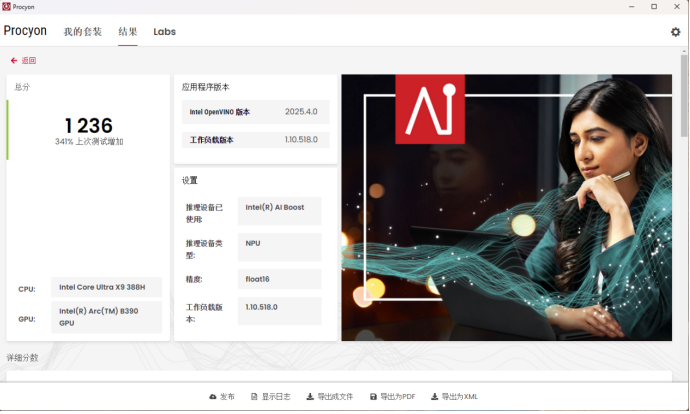
Task: Click the red back arrow 返回
Action: pos(23,61)
